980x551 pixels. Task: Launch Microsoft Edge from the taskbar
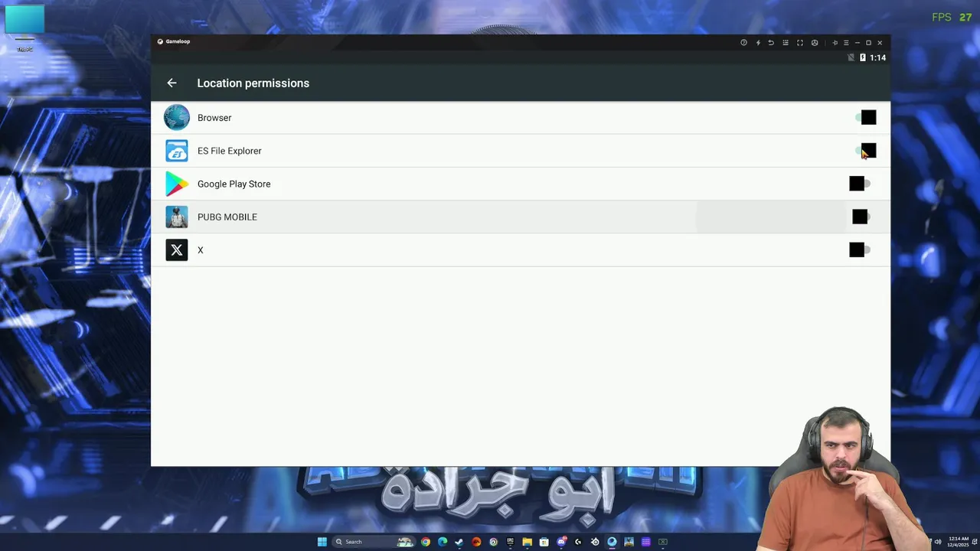(443, 542)
